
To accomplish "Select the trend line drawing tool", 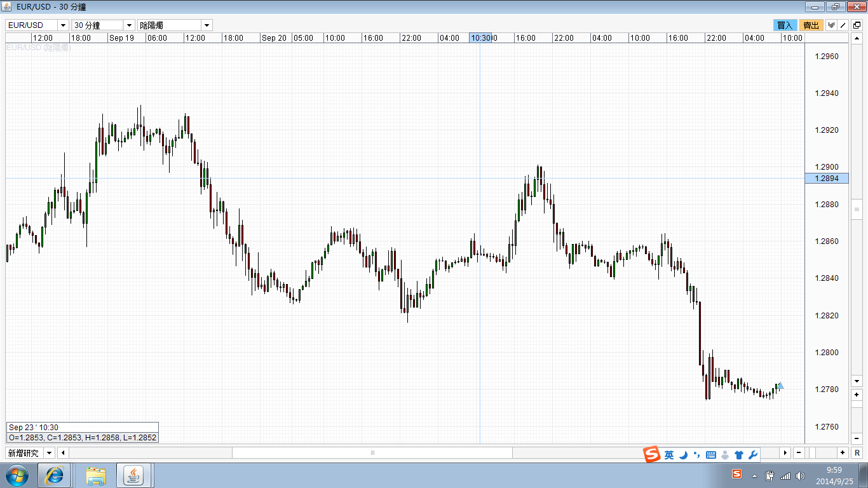I will click(843, 25).
